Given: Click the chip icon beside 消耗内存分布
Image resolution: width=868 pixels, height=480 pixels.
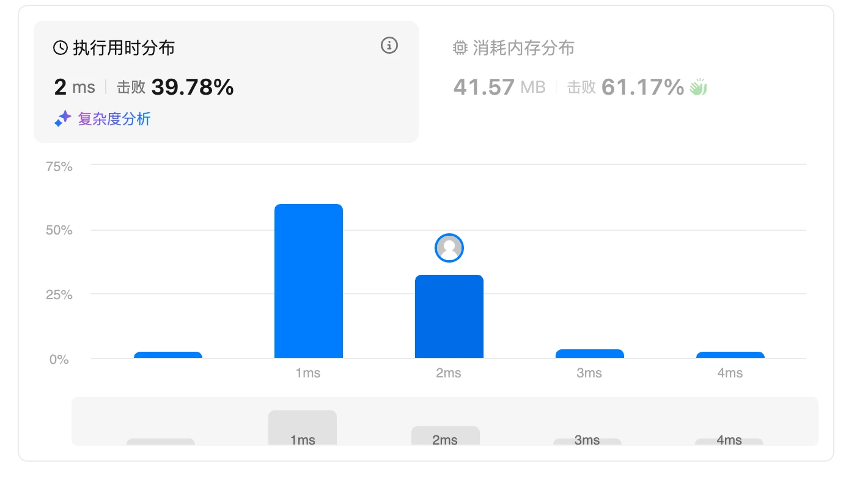Looking at the screenshot, I should tap(460, 48).
